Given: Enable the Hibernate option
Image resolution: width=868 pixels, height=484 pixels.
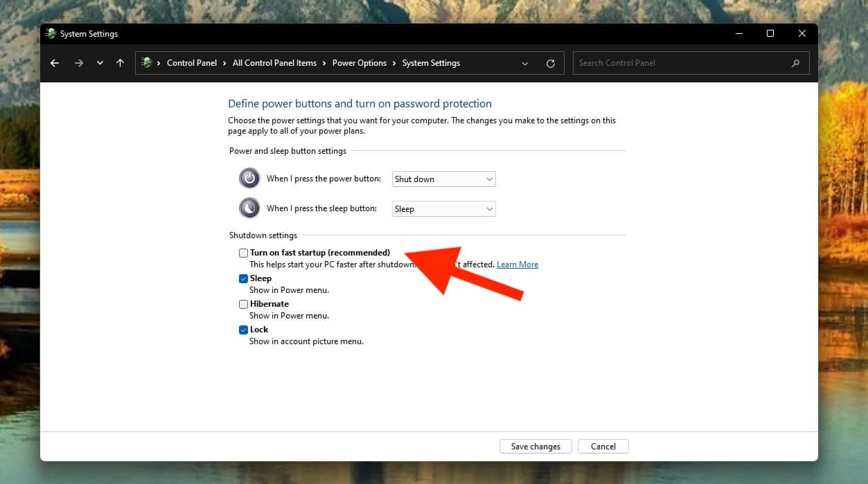Looking at the screenshot, I should point(243,304).
